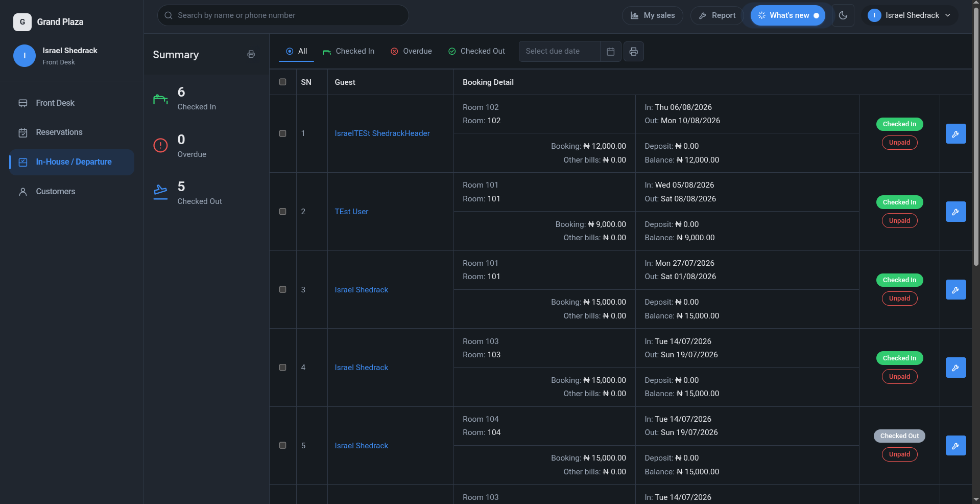Focus the name or phone search field
Screen dimensions: 980x504
[283, 15]
